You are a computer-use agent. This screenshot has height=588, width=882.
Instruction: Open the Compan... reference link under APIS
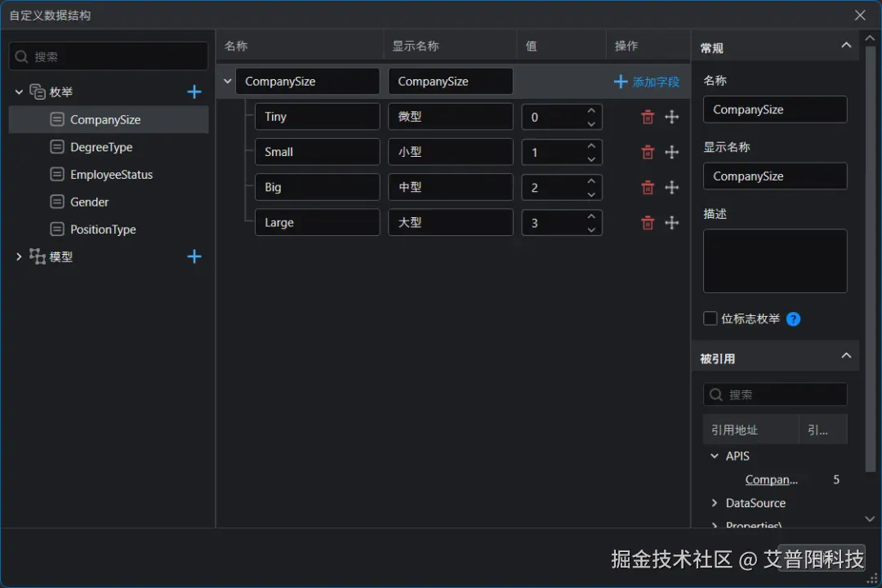click(771, 479)
